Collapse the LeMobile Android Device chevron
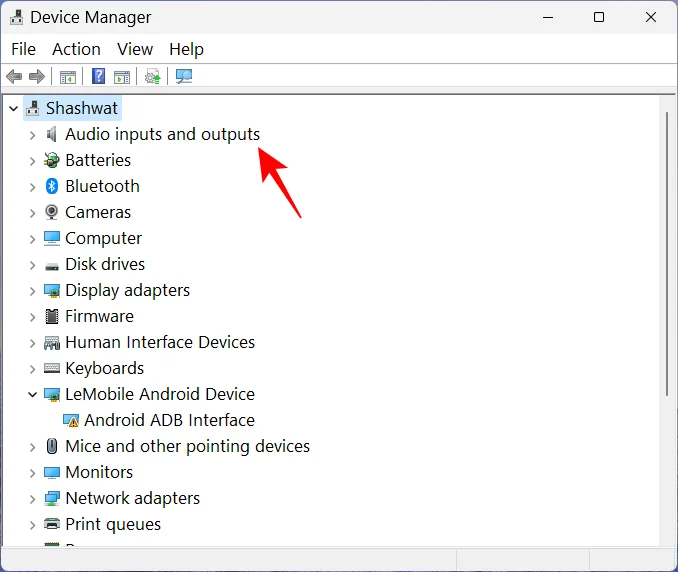The image size is (678, 572). [x=32, y=394]
